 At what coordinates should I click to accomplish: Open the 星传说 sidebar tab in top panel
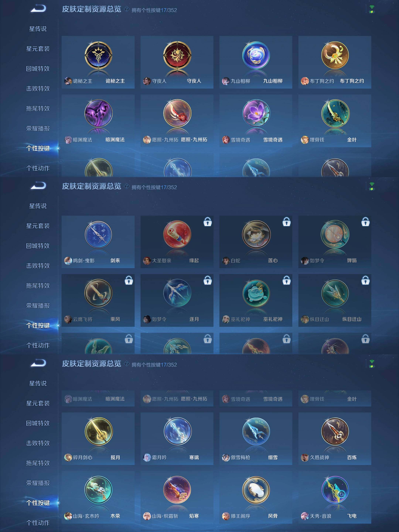38,29
